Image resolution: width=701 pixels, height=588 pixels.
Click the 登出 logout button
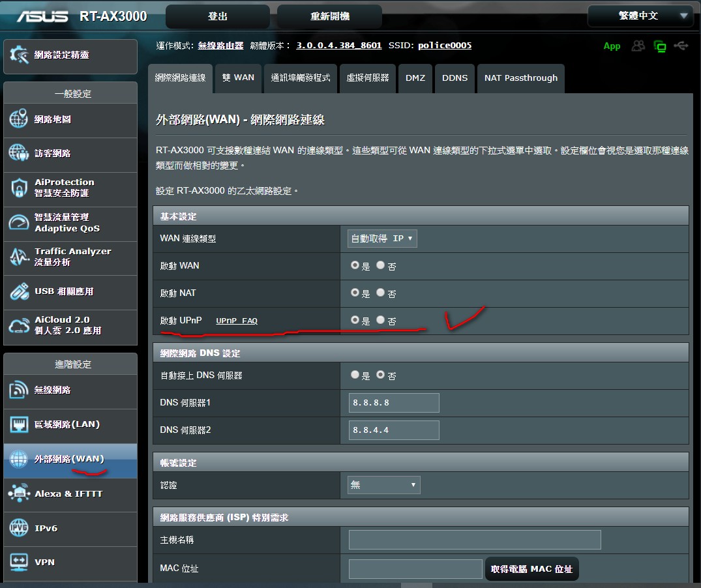coord(218,16)
